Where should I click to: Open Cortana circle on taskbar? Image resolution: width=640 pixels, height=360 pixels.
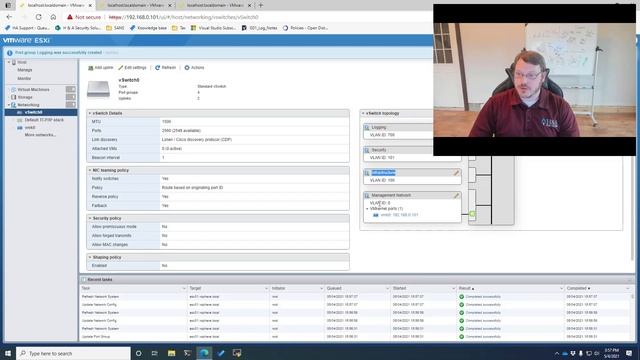pyautogui.click(x=138, y=353)
